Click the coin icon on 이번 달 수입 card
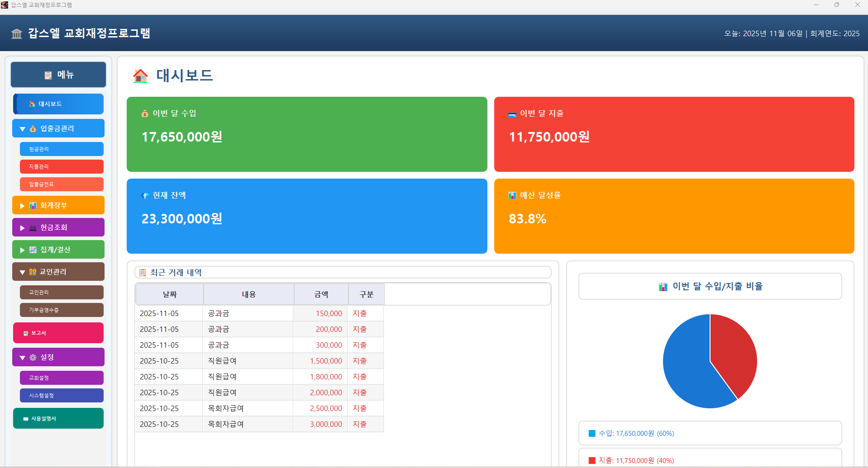The width and height of the screenshot is (868, 468). (x=145, y=113)
